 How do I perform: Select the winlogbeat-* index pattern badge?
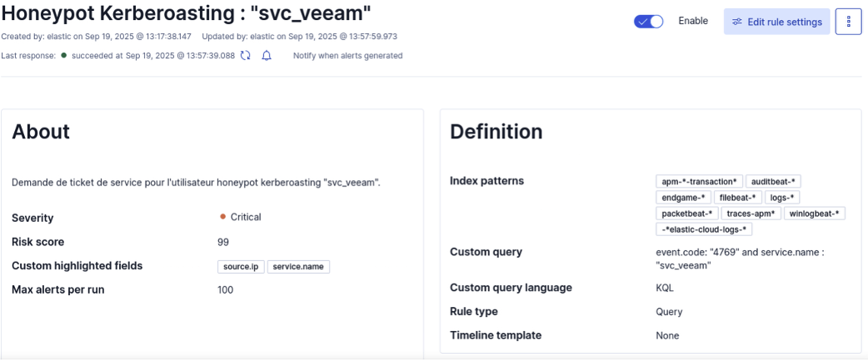(815, 214)
